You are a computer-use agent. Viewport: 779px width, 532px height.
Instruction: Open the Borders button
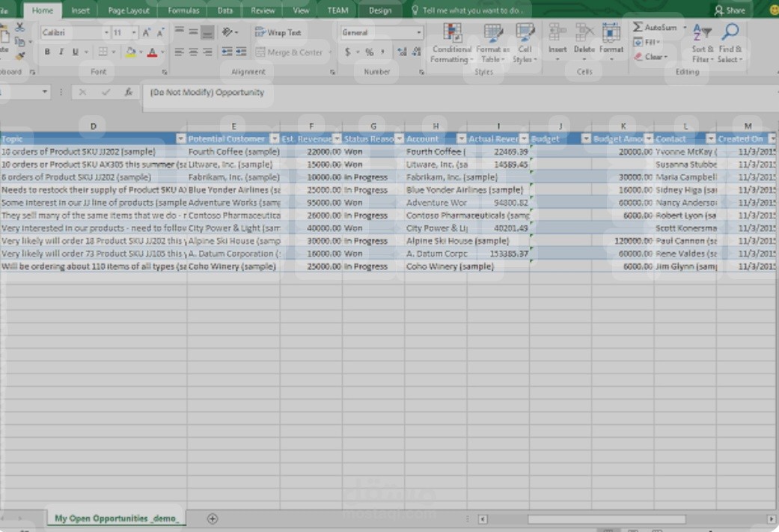(103, 52)
